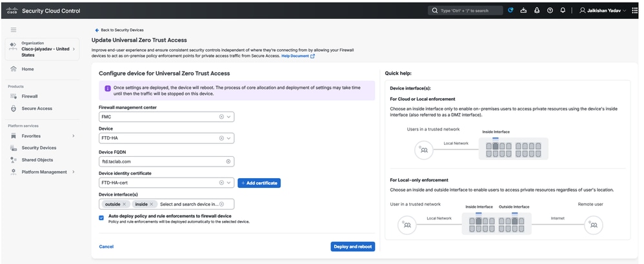
Task: Open the notifications bell icon
Action: coord(563,10)
